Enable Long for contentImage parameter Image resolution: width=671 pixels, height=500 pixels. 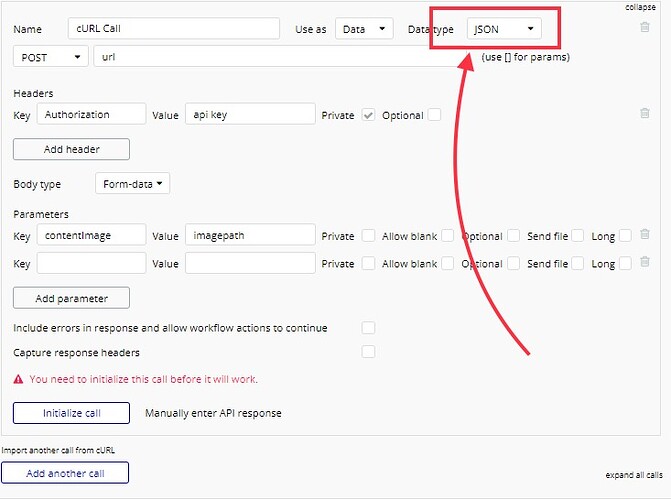(x=625, y=235)
